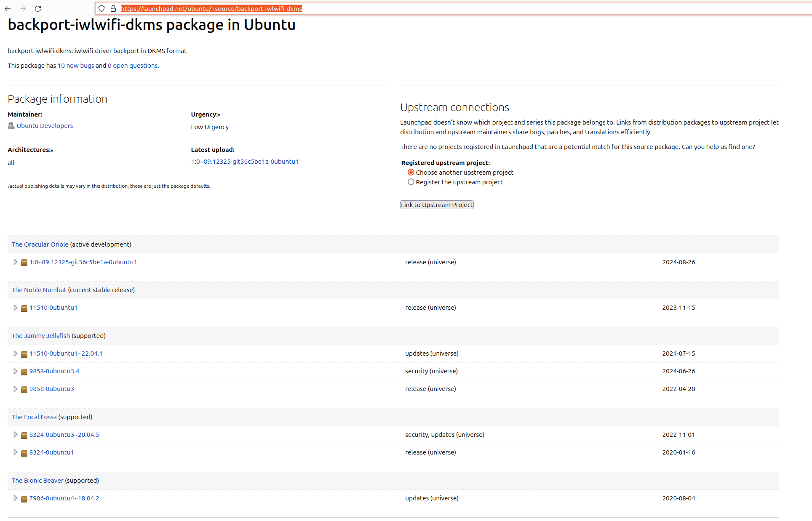Reload the page with refresh icon

tap(38, 8)
